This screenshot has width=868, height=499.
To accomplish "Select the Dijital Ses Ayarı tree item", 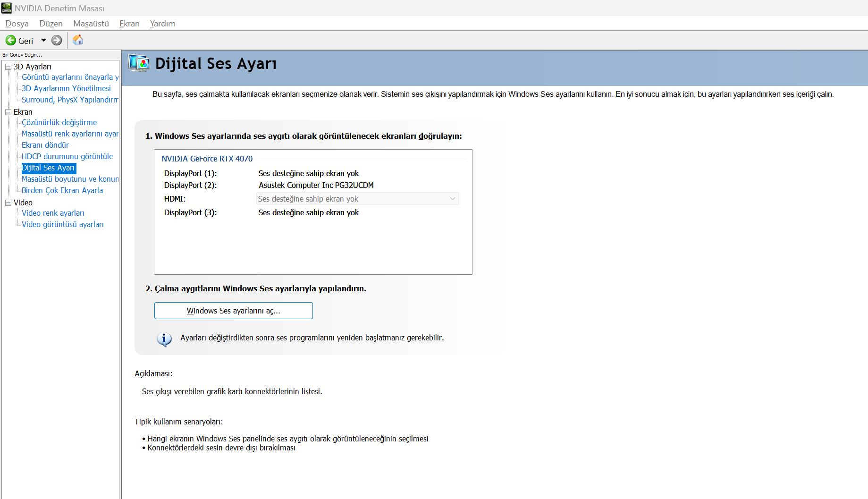I will 49,168.
